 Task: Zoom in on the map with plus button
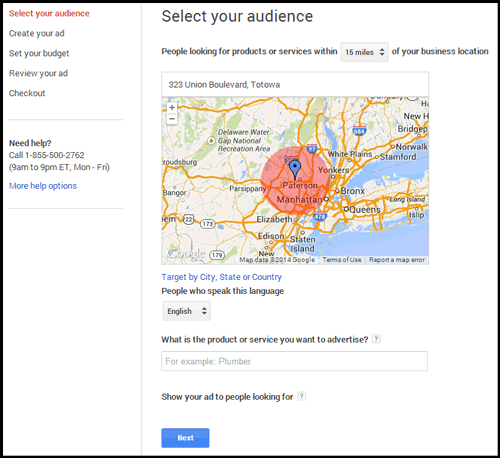coord(172,108)
